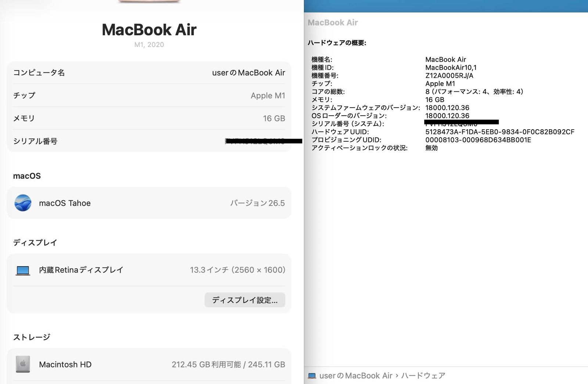Click バージョン 26.5 version text
This screenshot has width=588, height=384.
(x=258, y=203)
